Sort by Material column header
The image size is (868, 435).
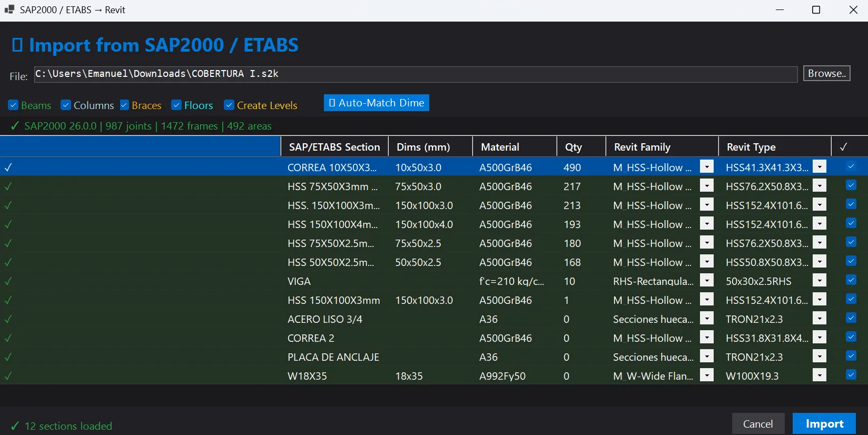tap(515, 147)
